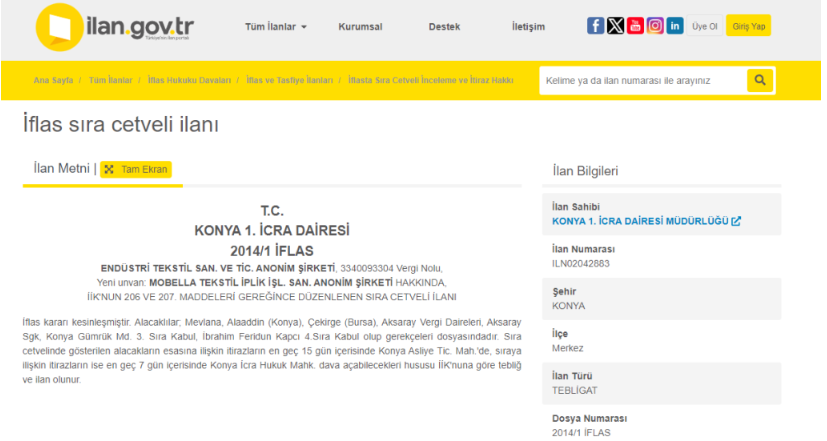Click the magnifier search button
The height and width of the screenshot is (441, 827).
point(760,80)
